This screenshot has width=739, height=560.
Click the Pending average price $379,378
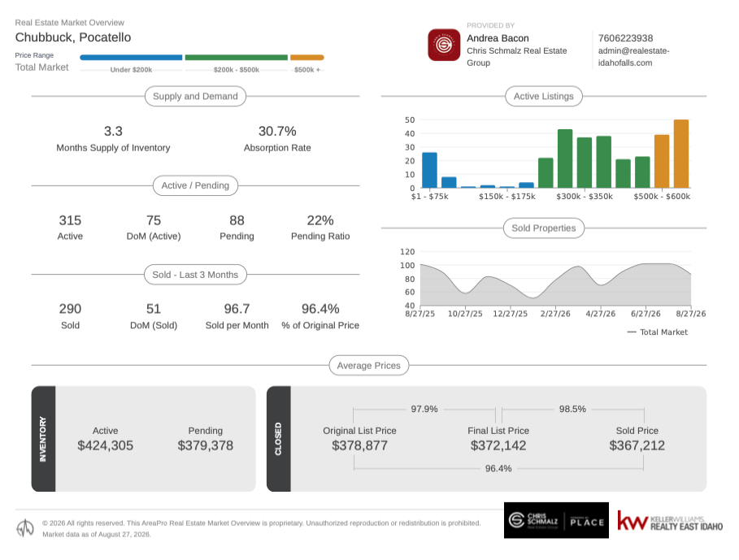(206, 445)
